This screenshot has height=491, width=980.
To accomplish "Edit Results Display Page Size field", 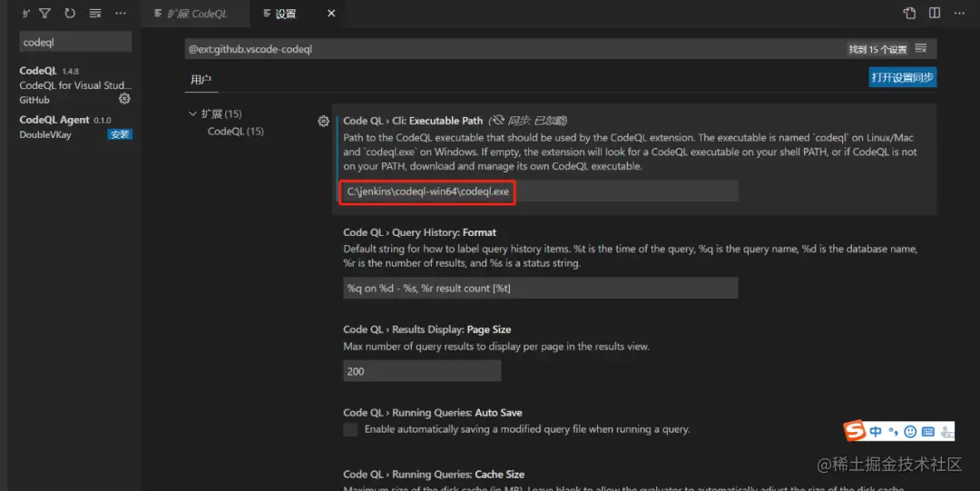I will coord(422,371).
